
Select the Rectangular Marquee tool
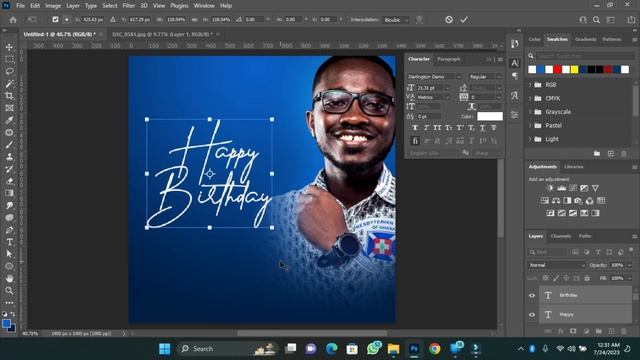pyautogui.click(x=9, y=60)
